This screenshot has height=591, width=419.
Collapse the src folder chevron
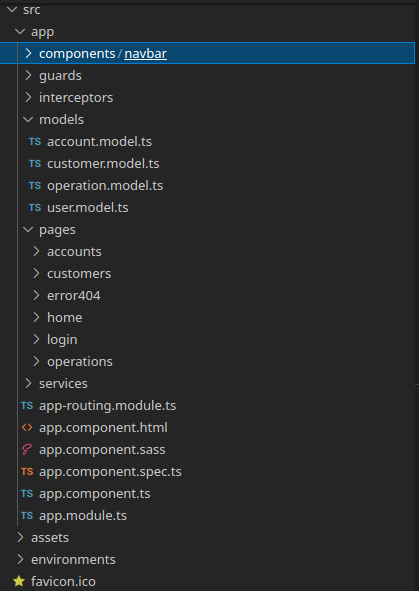12,10
